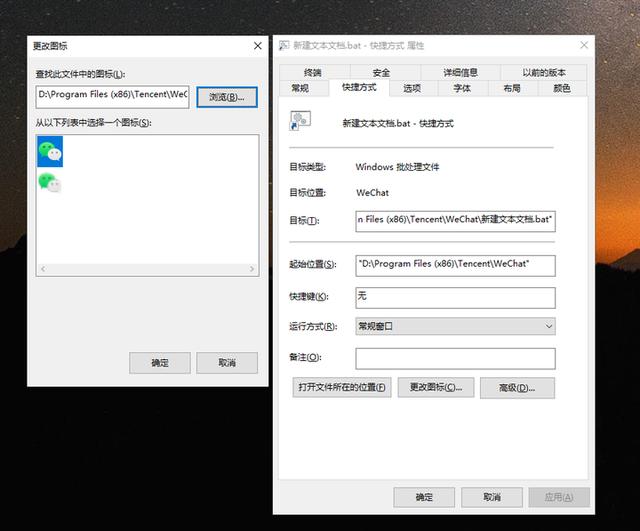Image resolution: width=640 pixels, height=531 pixels.
Task: Open the 运行方式 dropdown 常规窗口
Action: 456,326
